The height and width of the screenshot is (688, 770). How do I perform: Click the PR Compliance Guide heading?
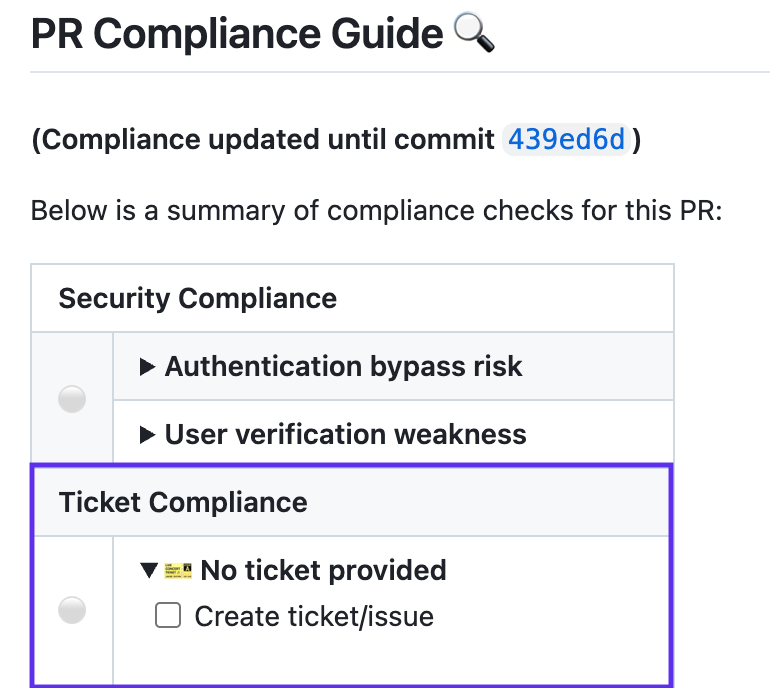point(237,35)
